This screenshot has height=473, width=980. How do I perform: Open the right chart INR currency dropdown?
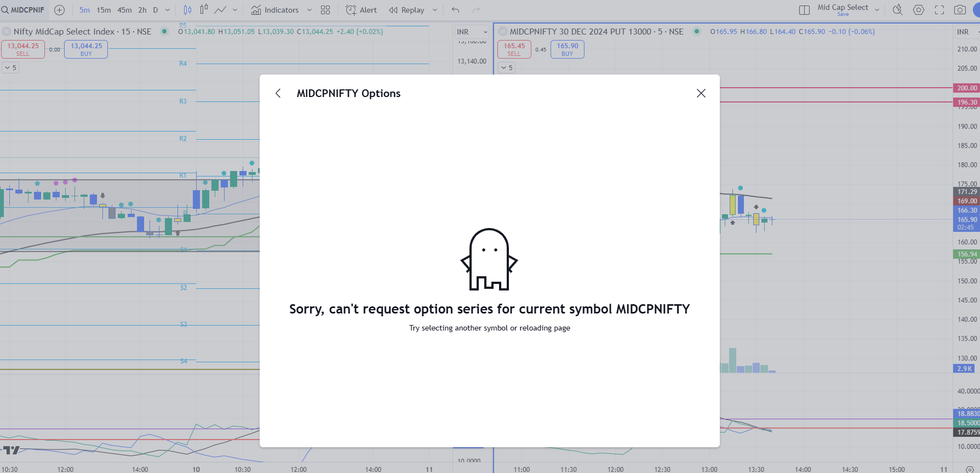(967, 32)
